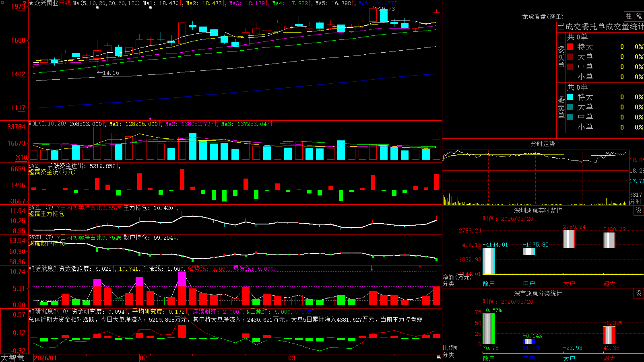
Task: Click the 小单 row under 委卖单
Action: [x=605, y=127]
